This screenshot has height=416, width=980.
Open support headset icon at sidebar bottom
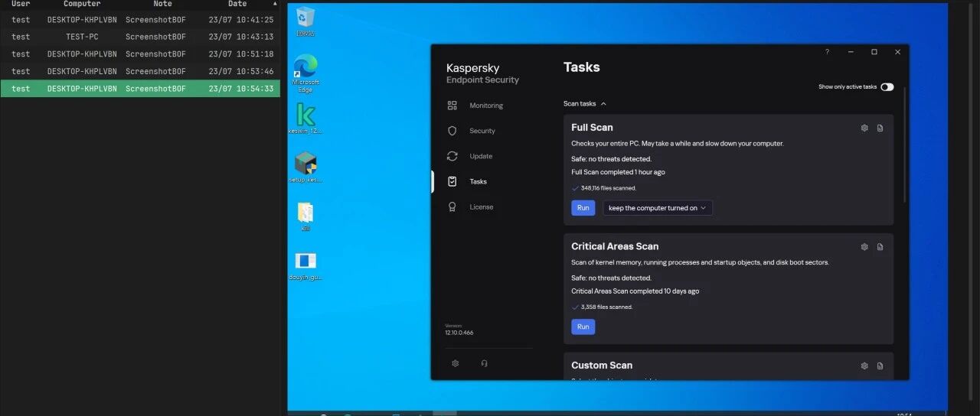click(x=485, y=363)
